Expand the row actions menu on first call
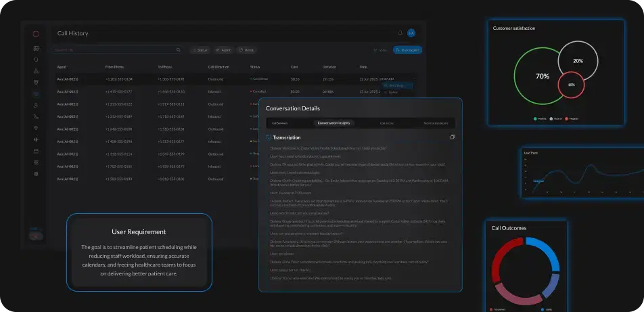 [x=414, y=79]
